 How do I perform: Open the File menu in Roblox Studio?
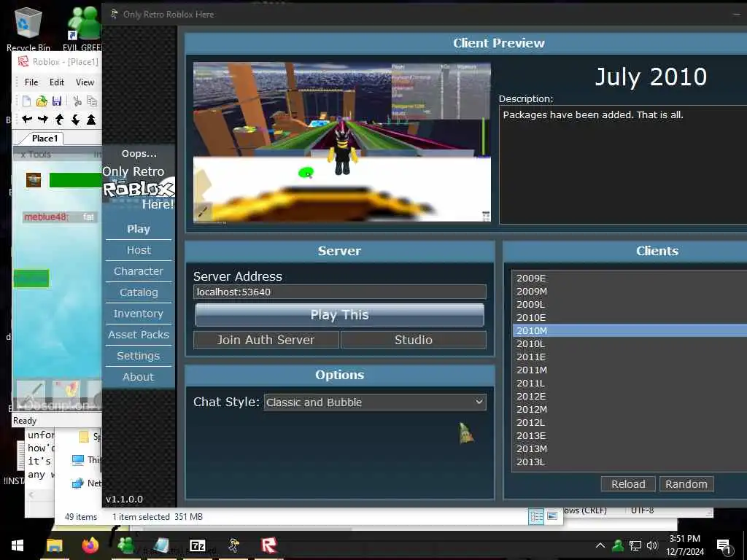pos(31,82)
